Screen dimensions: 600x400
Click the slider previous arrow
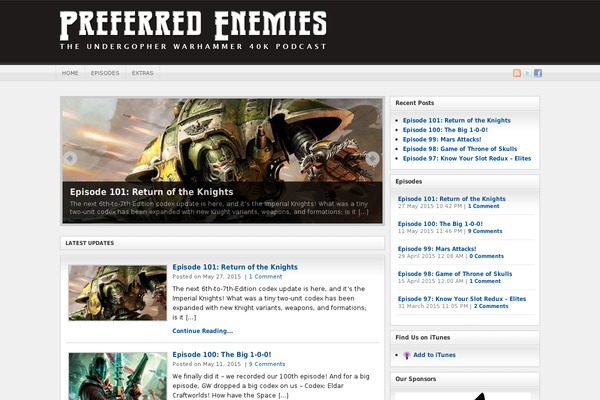70,158
